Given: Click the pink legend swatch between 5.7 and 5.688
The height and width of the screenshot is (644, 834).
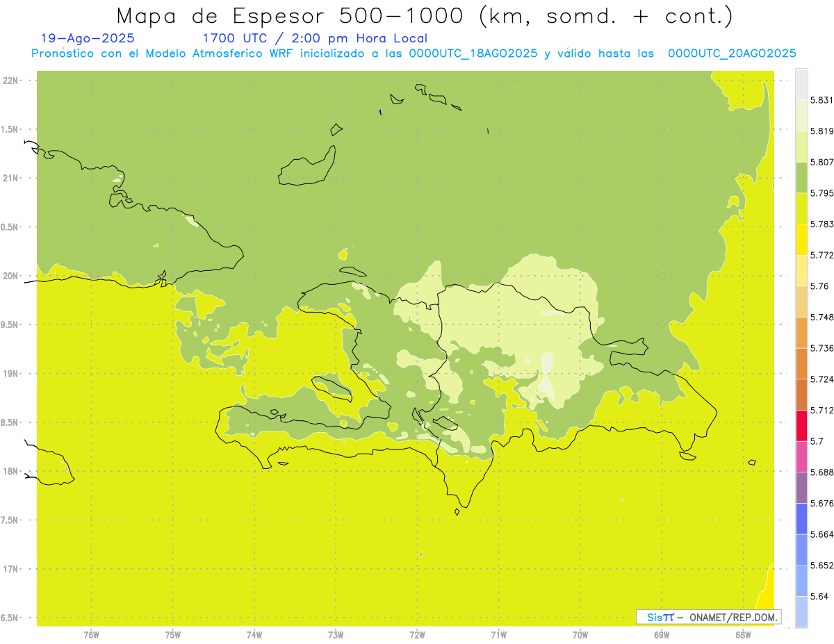Looking at the screenshot, I should tap(801, 456).
